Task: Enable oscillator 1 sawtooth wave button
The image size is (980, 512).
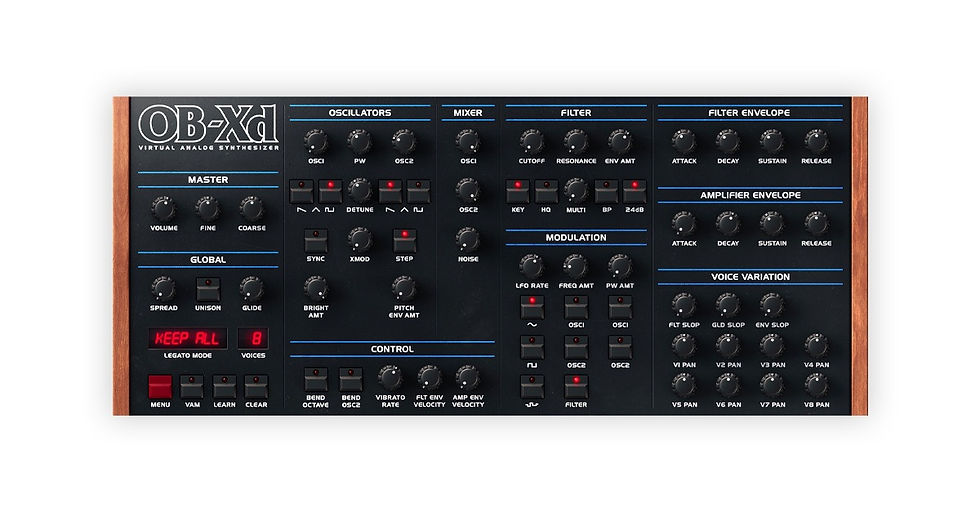Action: [301, 191]
